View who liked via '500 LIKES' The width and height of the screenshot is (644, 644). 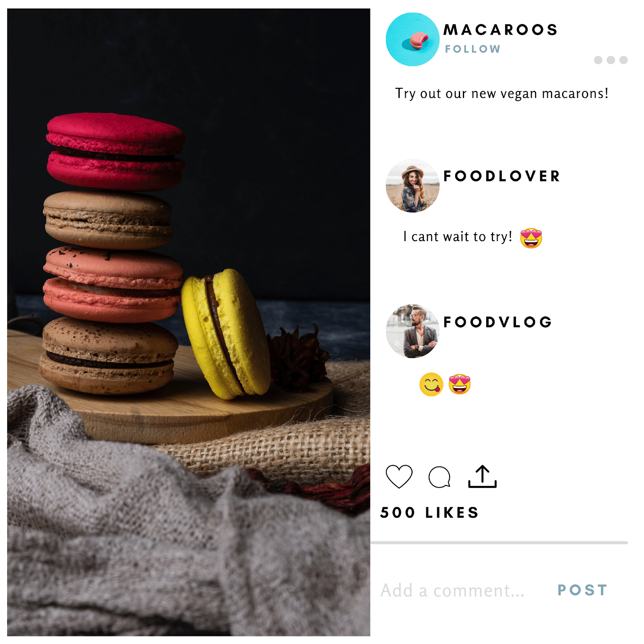[x=429, y=512]
